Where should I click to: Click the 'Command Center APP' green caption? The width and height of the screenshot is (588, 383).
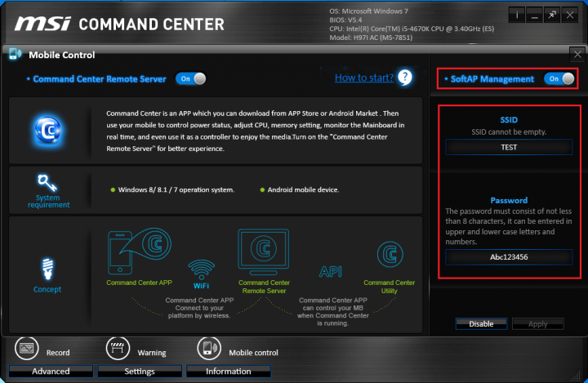[x=139, y=283]
